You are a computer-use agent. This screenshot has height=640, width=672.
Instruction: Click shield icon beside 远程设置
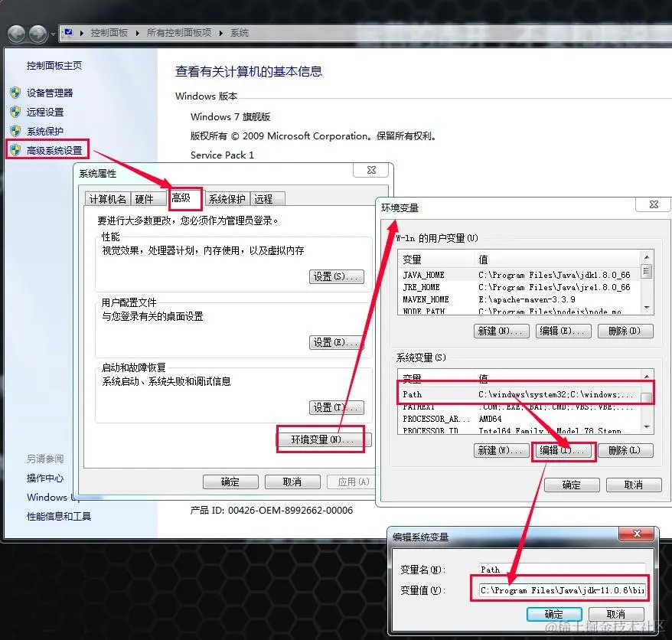click(x=15, y=112)
